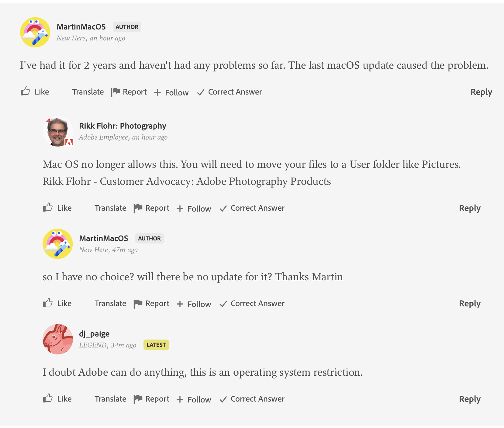This screenshot has height=428, width=504.
Task: Click Correct Answer checkmark on dj_paige's comment
Action: [223, 399]
